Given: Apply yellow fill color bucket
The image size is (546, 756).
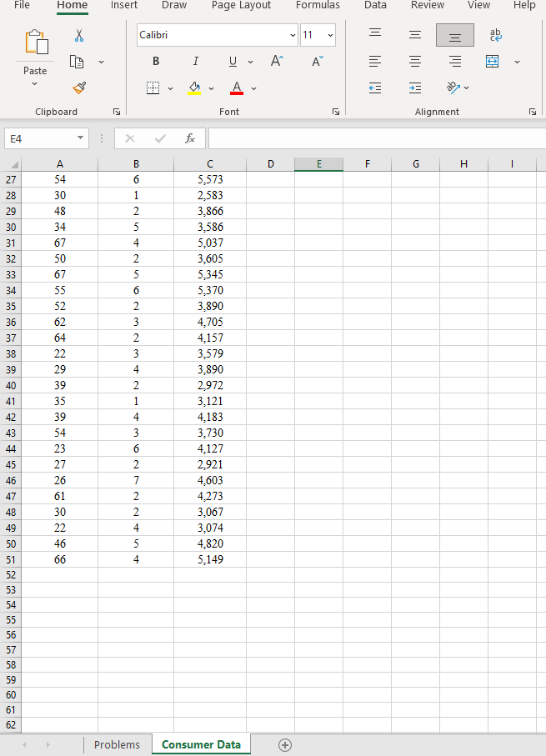Looking at the screenshot, I should click(x=194, y=88).
